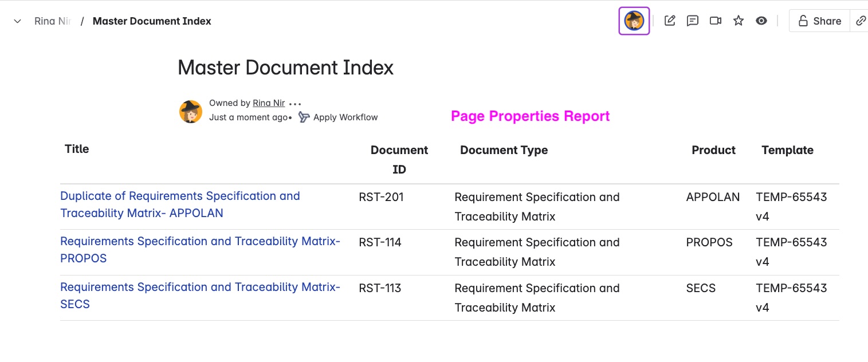The image size is (868, 362).
Task: Open the comments icon in the toolbar
Action: [693, 21]
